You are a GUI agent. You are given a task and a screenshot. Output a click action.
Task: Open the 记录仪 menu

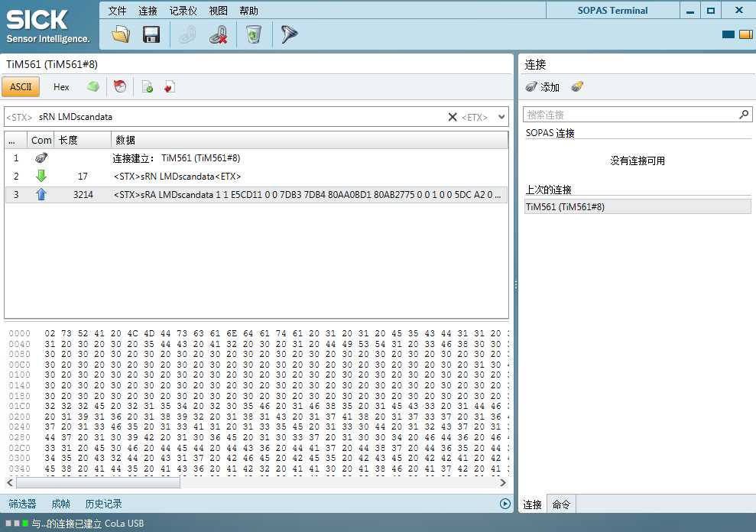183,11
